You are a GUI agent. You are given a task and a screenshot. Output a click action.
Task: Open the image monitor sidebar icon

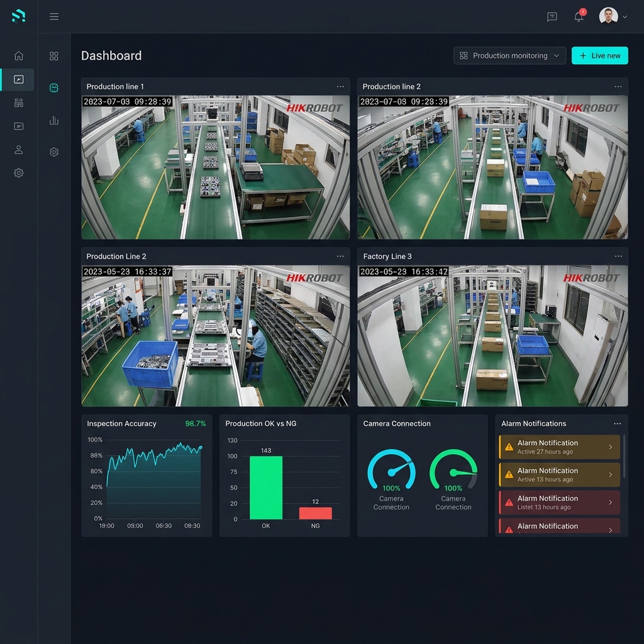pyautogui.click(x=18, y=126)
